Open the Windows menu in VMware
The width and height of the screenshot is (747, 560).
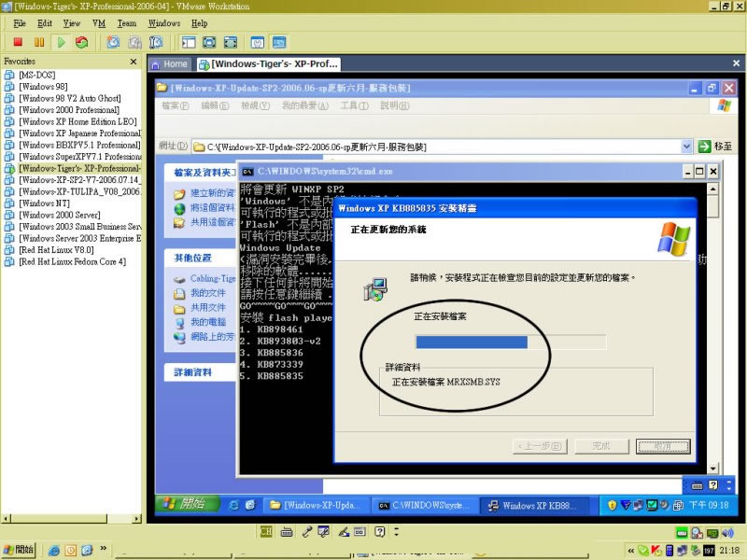164,23
